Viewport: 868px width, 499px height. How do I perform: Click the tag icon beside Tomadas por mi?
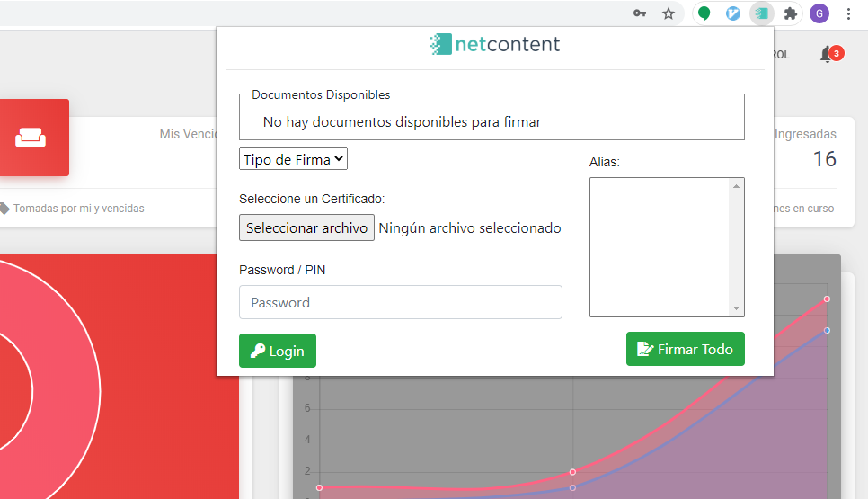pyautogui.click(x=4, y=209)
